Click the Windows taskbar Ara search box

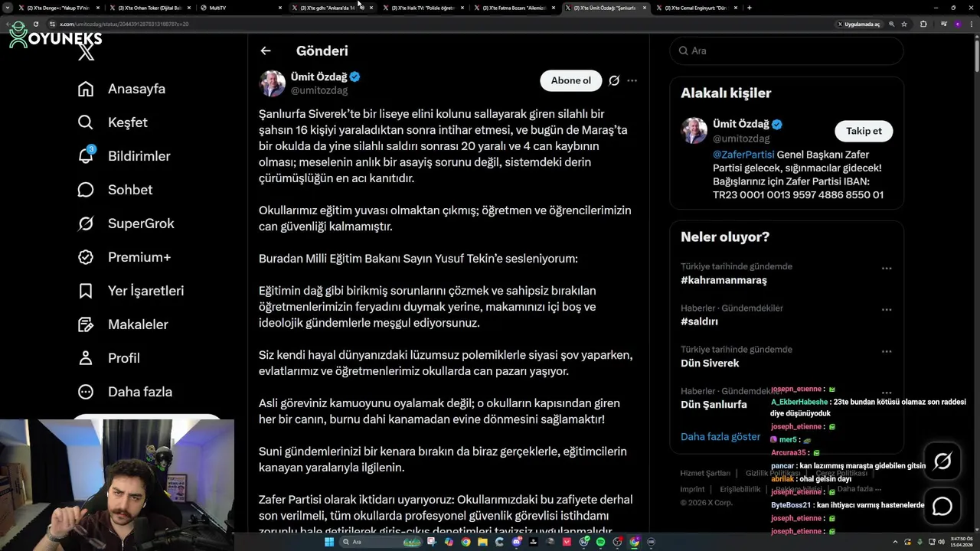point(380,542)
